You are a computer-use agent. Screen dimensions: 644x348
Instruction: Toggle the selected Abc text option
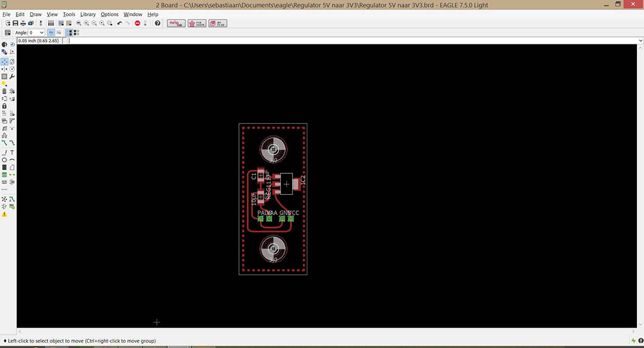pyautogui.click(x=51, y=32)
